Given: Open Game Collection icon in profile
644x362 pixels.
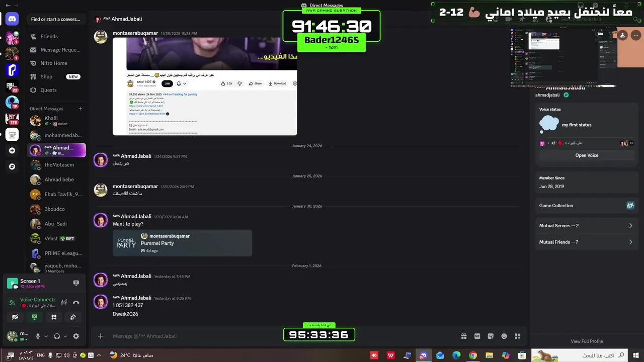Looking at the screenshot, I should (630, 206).
